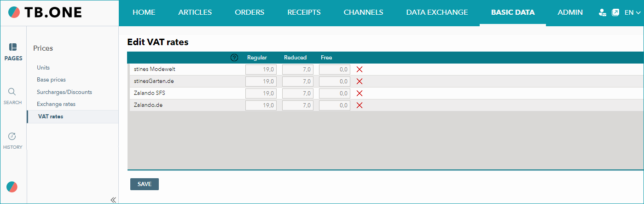Click Regular rate field for Zalando.de
This screenshot has height=204, width=644.
coord(261,105)
